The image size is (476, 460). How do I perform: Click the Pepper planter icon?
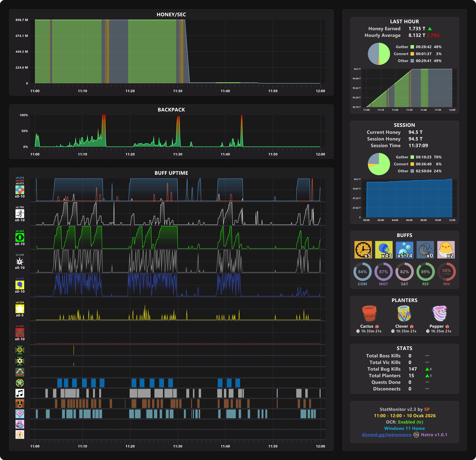439,313
